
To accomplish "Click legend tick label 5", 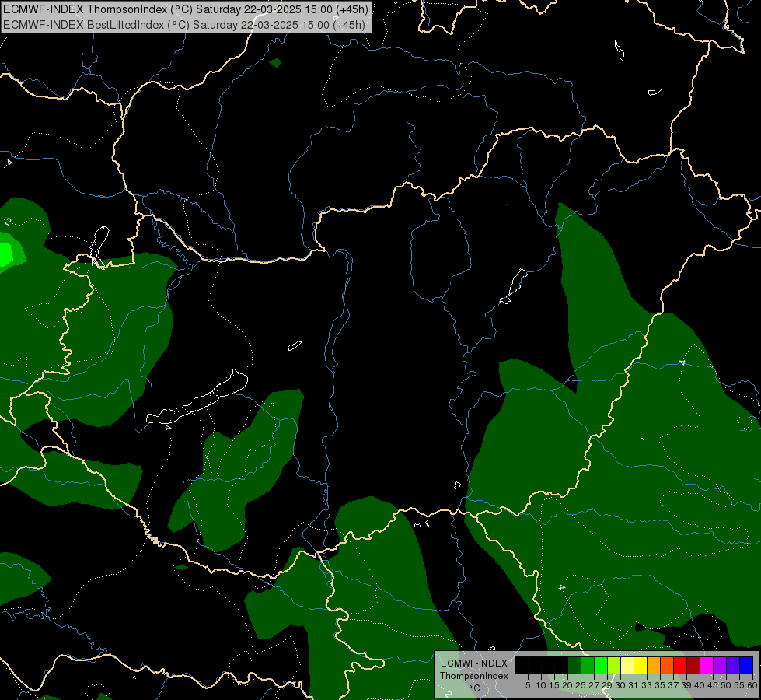I will point(528,685).
